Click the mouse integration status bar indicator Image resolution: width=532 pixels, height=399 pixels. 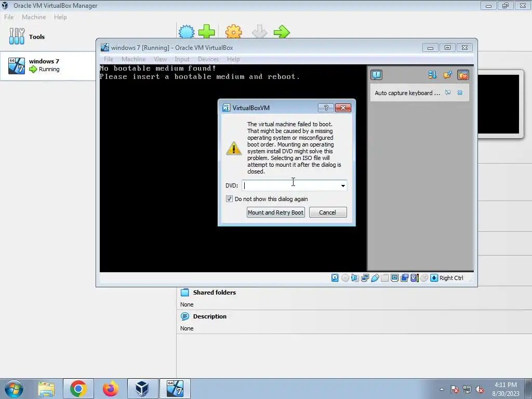pyautogui.click(x=424, y=278)
